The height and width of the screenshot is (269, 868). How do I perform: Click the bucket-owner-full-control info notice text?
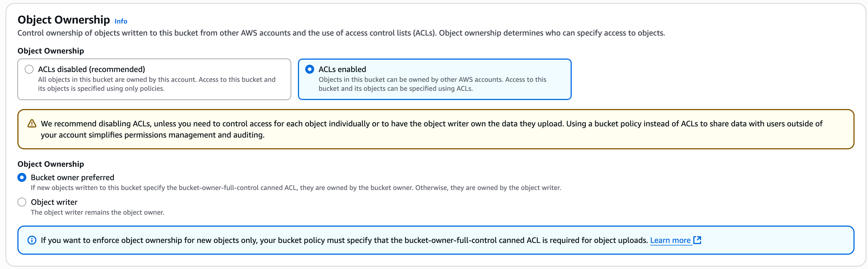click(344, 240)
